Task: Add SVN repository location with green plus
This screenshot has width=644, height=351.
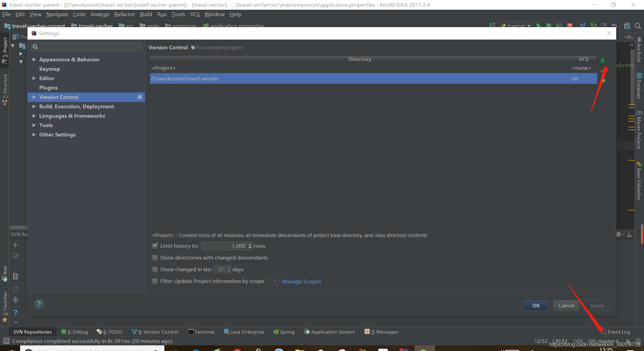Action: (x=15, y=245)
